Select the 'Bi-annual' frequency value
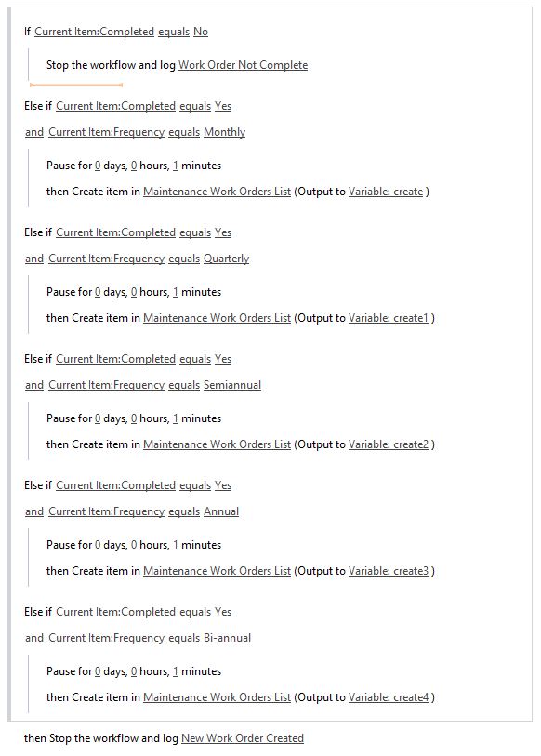 tap(227, 637)
